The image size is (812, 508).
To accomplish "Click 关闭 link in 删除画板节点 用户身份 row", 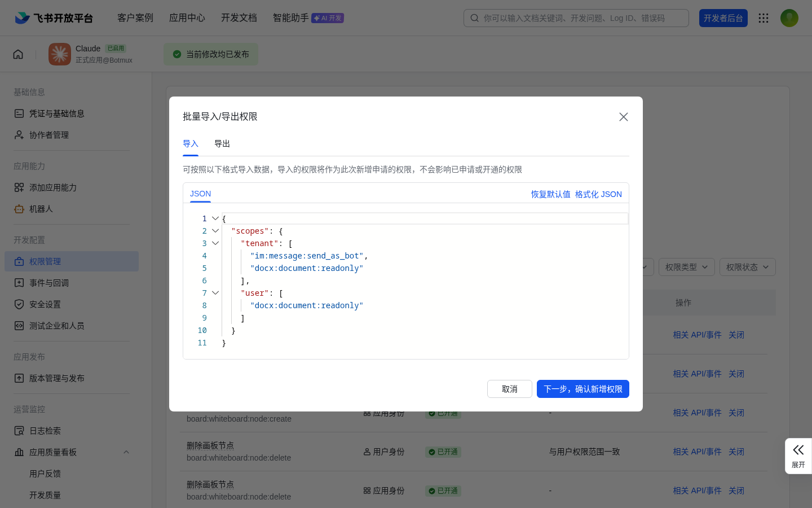I will [x=736, y=452].
